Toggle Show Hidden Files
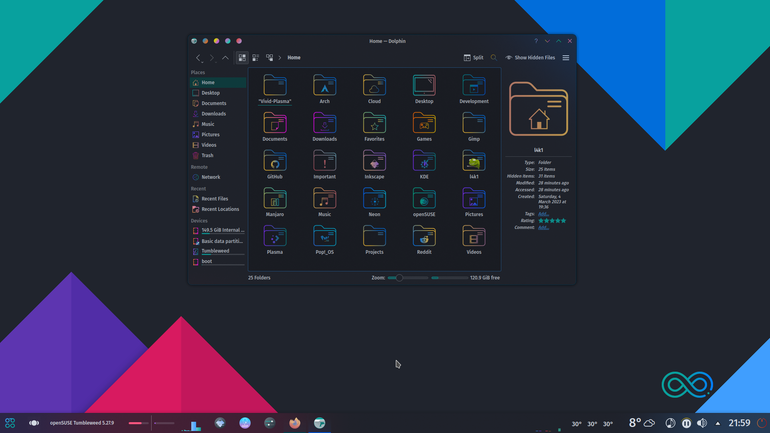The image size is (770, 433). tap(530, 58)
